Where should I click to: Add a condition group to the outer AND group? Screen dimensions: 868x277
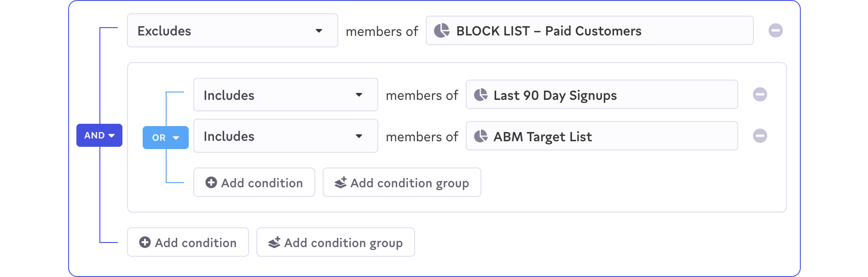point(336,242)
